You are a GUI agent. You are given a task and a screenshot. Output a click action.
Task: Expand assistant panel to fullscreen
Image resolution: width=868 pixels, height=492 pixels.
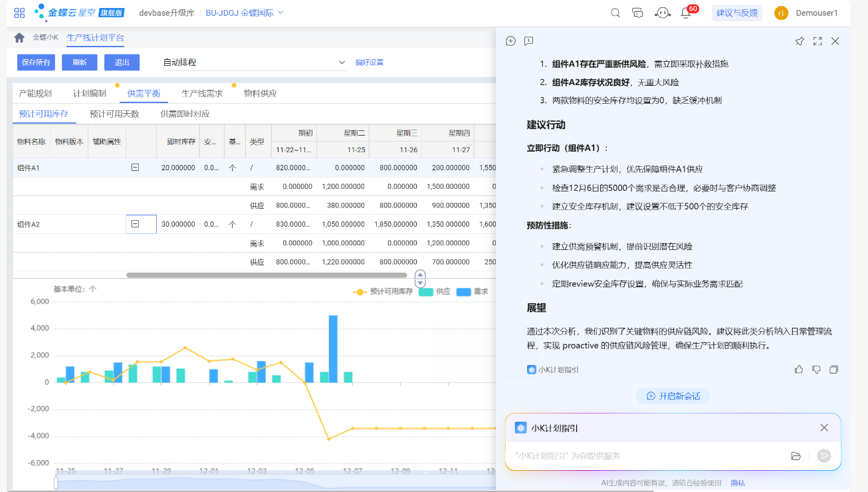coord(817,41)
